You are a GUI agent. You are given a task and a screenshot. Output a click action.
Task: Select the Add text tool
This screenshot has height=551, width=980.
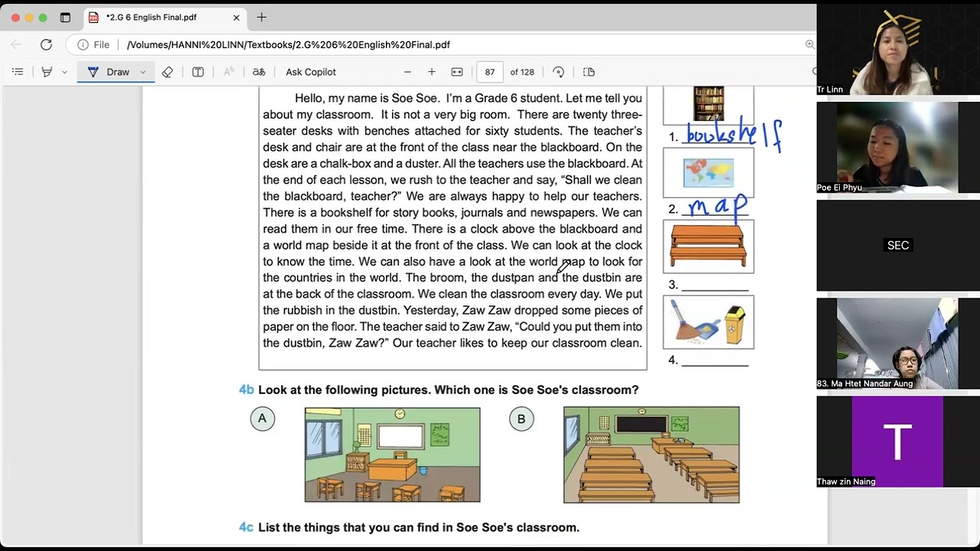point(198,72)
